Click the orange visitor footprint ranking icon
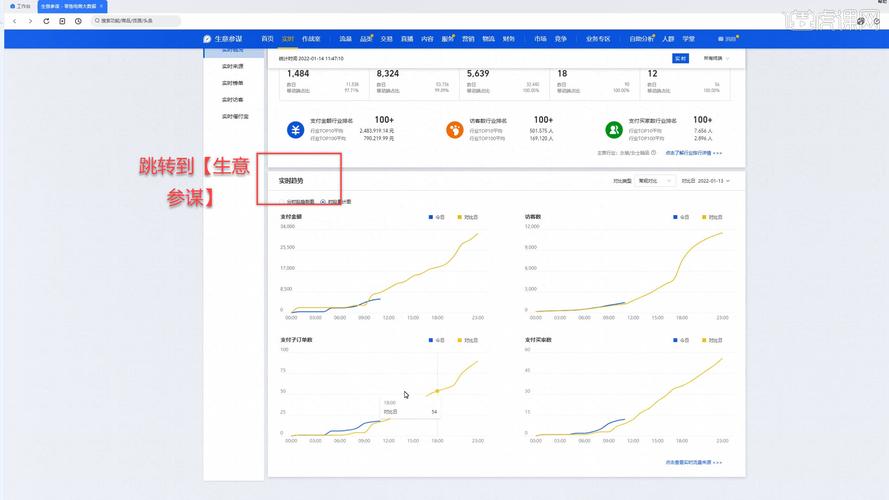The width and height of the screenshot is (889, 500). click(x=454, y=130)
